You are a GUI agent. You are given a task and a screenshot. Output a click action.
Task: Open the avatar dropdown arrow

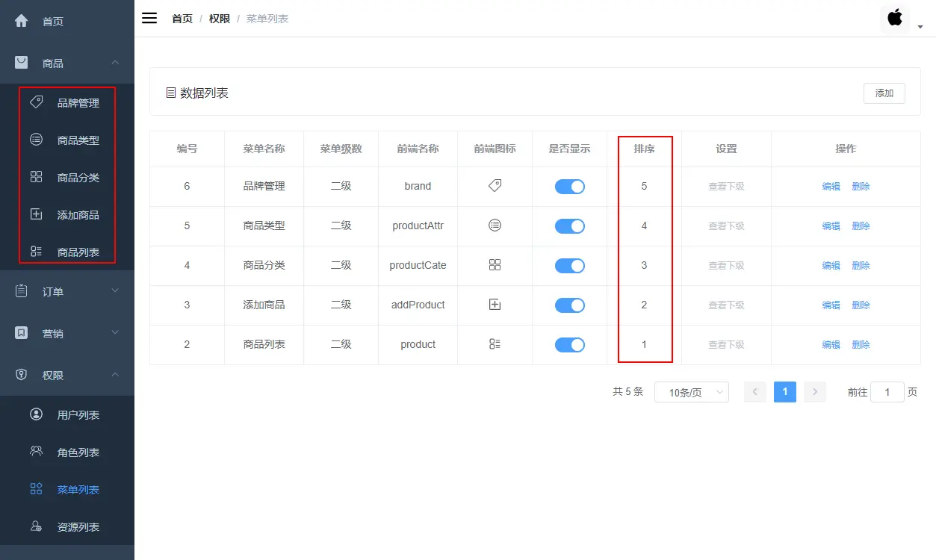tap(920, 27)
